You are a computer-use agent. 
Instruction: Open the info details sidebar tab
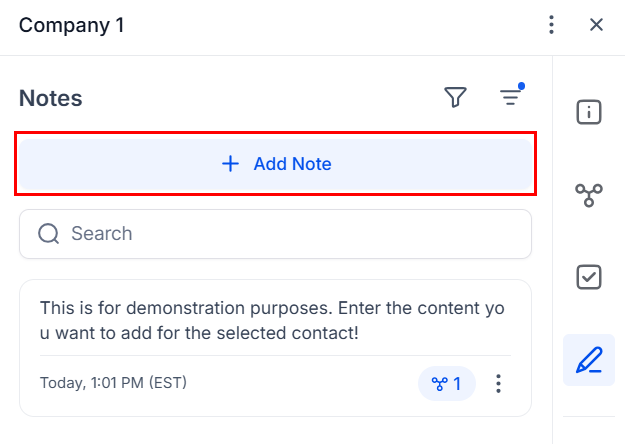pos(589,112)
